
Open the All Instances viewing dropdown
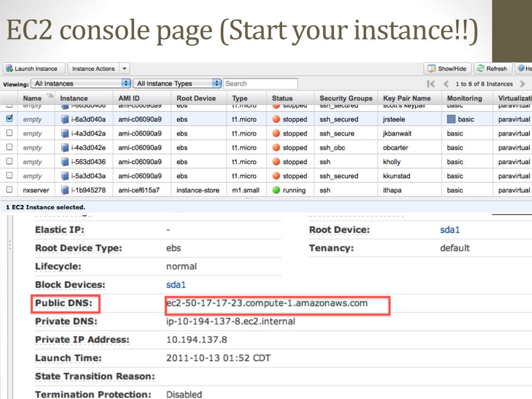pyautogui.click(x=81, y=84)
